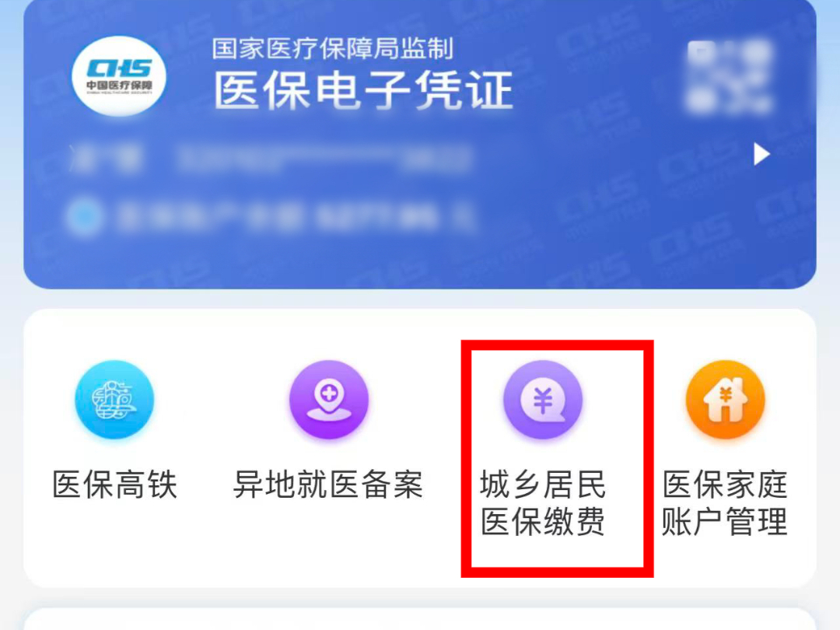Tap the 国家医疗保障局监制 subtitle text
This screenshot has height=630, width=840.
click(333, 49)
